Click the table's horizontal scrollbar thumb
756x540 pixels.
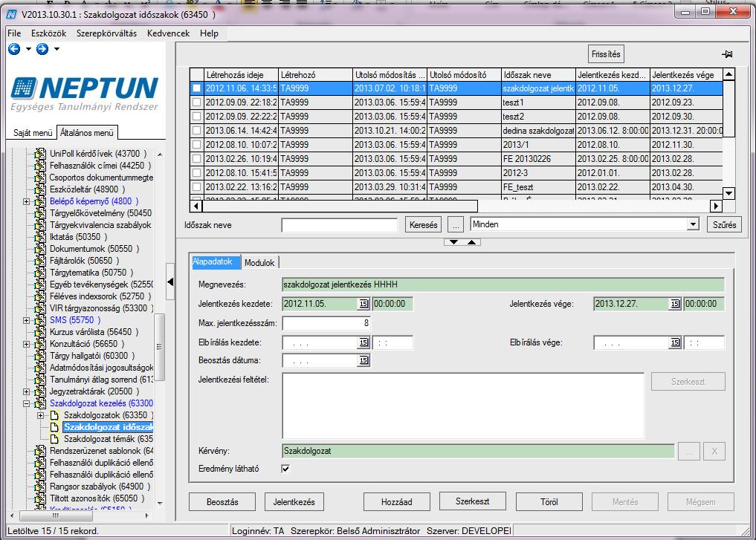(340, 206)
